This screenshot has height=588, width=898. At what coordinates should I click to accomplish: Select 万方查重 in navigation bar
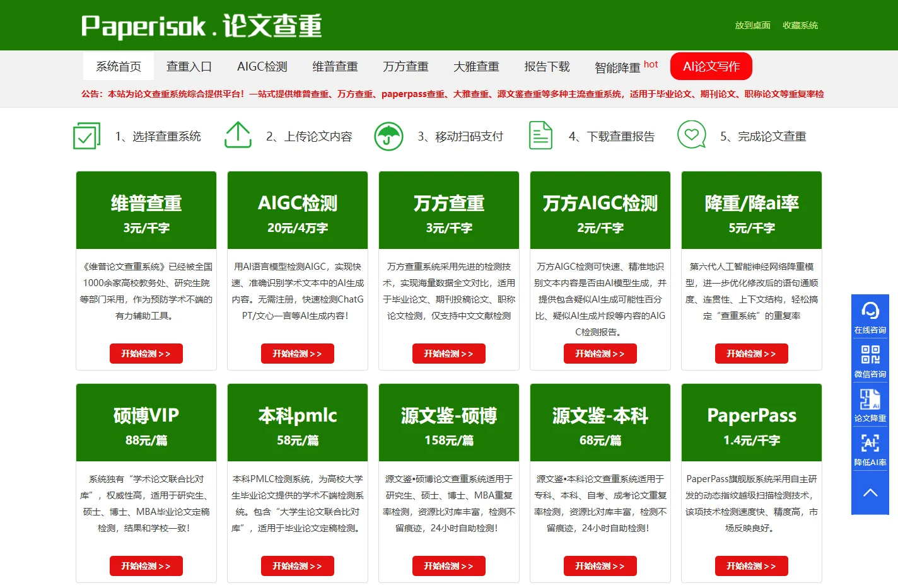coord(405,66)
